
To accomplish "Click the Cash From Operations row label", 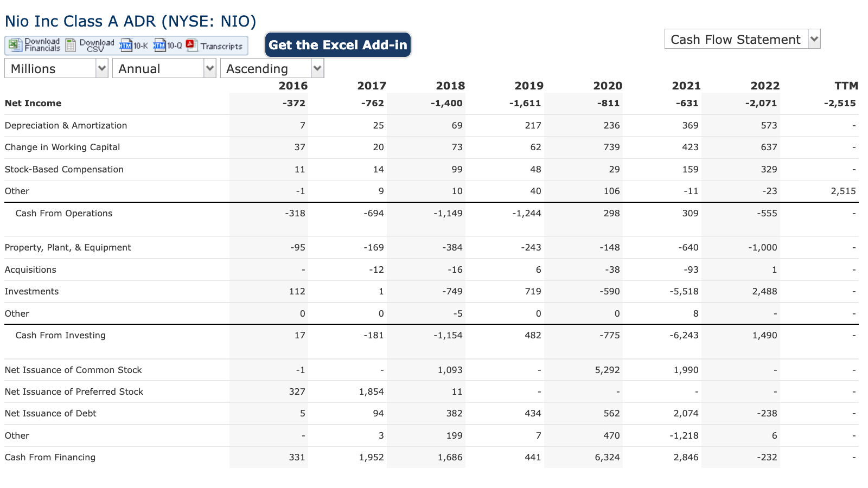I will [64, 213].
